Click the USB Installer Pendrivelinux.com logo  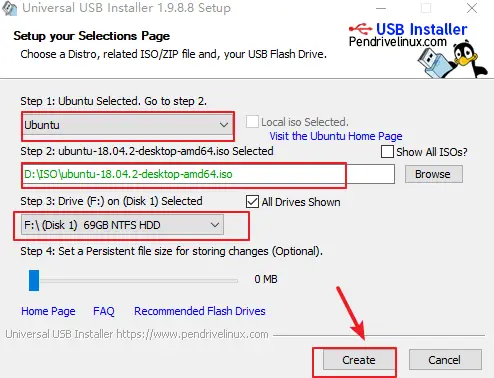click(408, 35)
